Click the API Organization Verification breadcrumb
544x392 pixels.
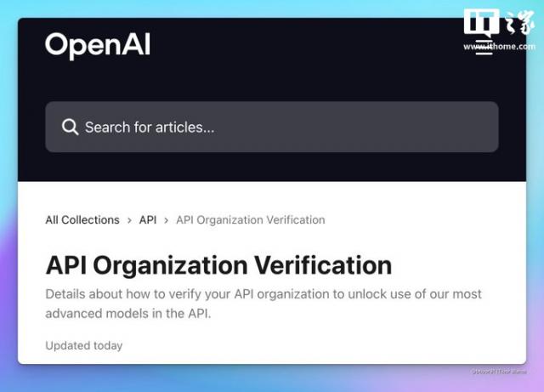[x=250, y=220]
